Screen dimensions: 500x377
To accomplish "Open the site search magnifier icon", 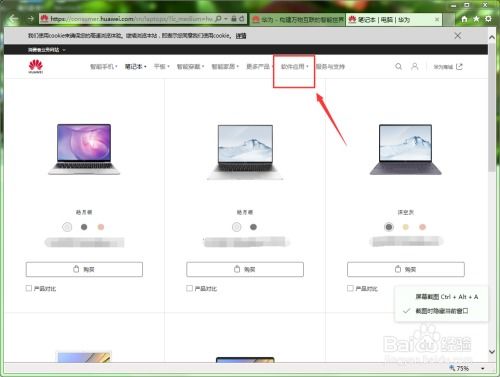I will [398, 67].
